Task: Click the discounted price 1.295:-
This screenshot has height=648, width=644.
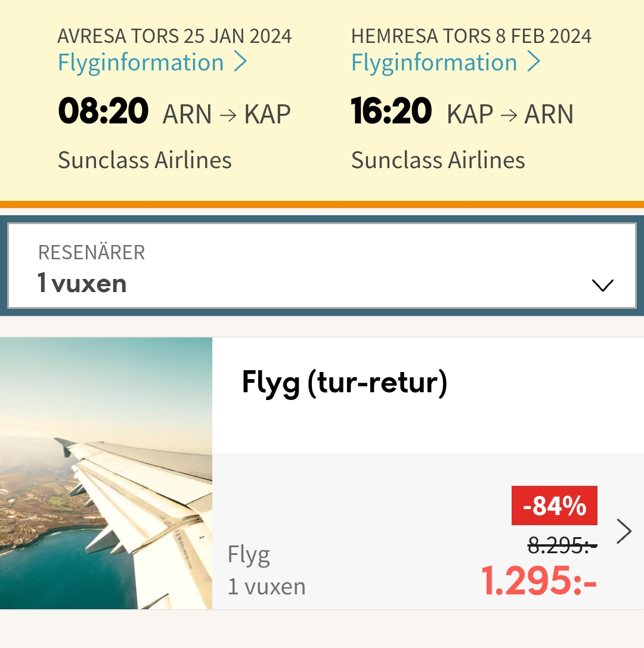Action: coord(539,581)
